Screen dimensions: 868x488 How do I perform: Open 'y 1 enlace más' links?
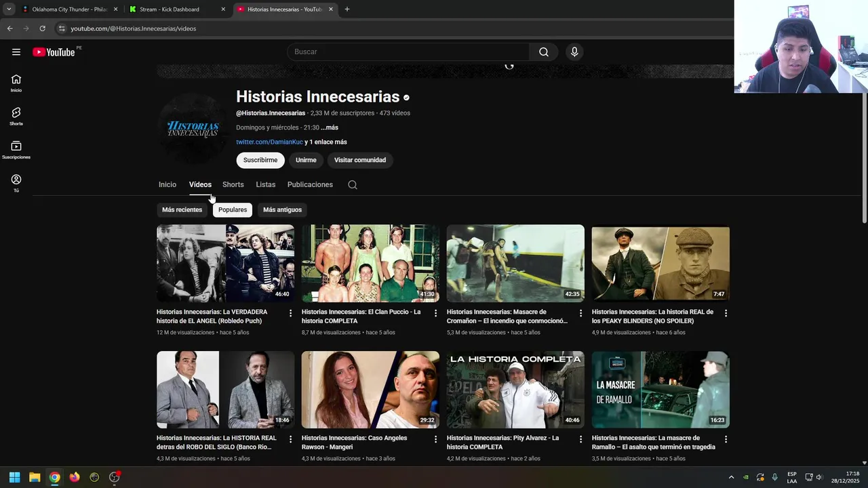pos(325,142)
